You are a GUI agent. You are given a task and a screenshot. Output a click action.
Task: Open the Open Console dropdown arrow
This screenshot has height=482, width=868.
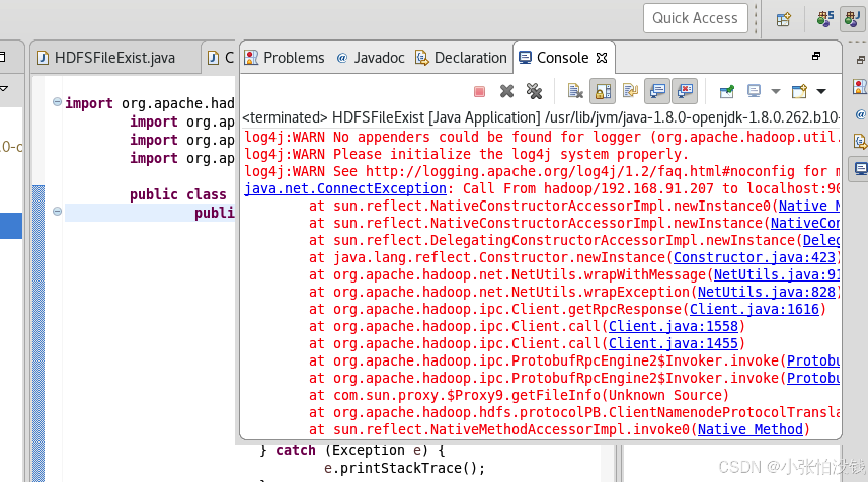(x=820, y=91)
